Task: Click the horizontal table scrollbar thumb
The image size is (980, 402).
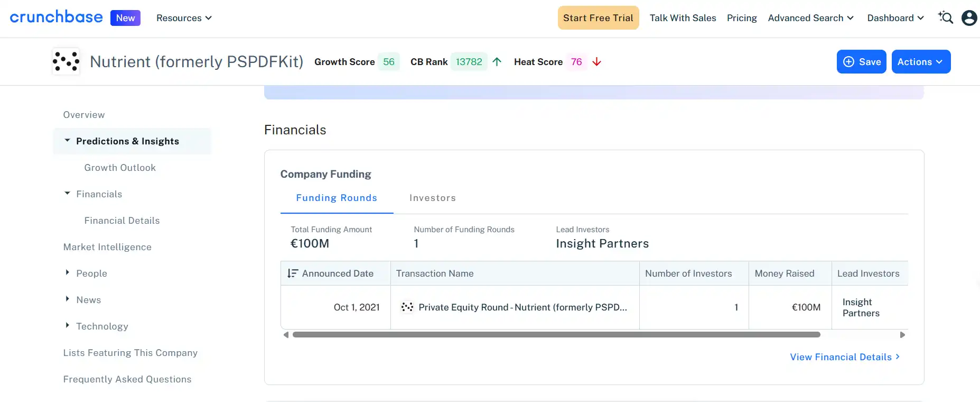Action: (x=556, y=335)
